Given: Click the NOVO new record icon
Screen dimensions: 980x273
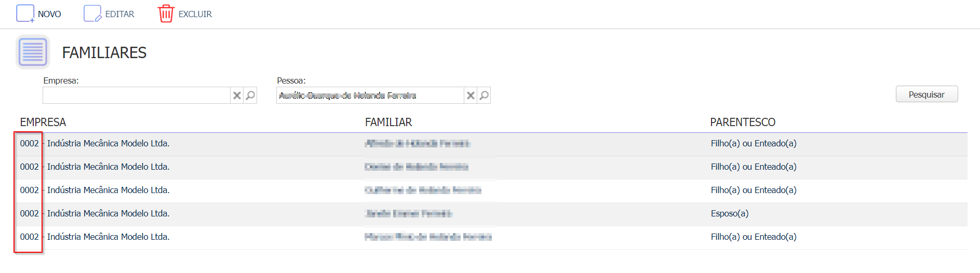Looking at the screenshot, I should (x=25, y=13).
